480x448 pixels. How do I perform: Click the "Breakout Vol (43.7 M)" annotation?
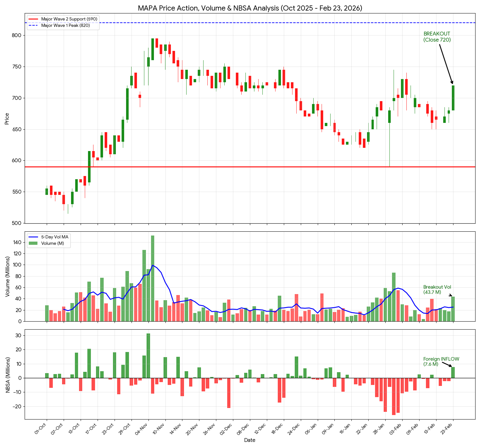(437, 290)
